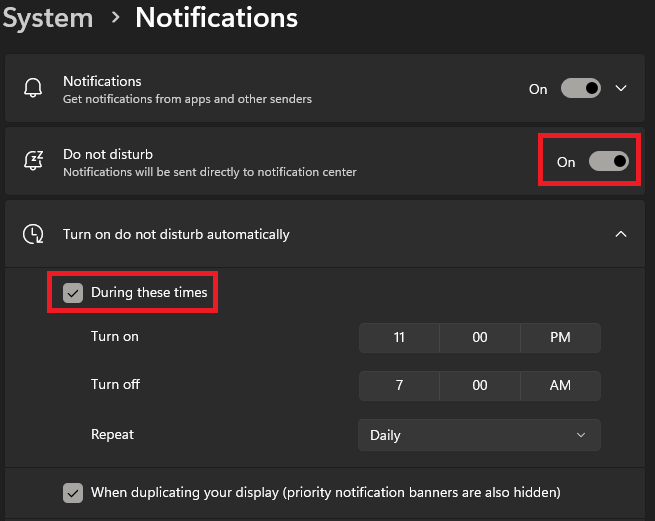Select the Turn on minutes field

coord(480,338)
